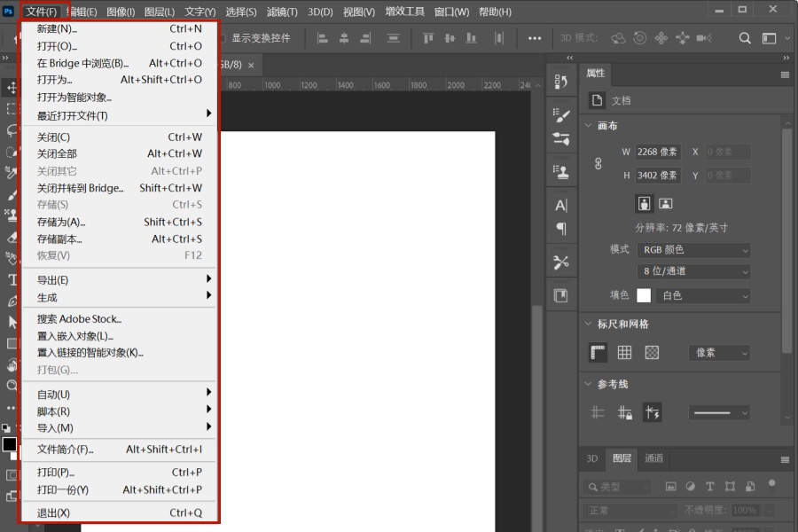
Task: Open the 帮助(H) menu
Action: point(495,12)
